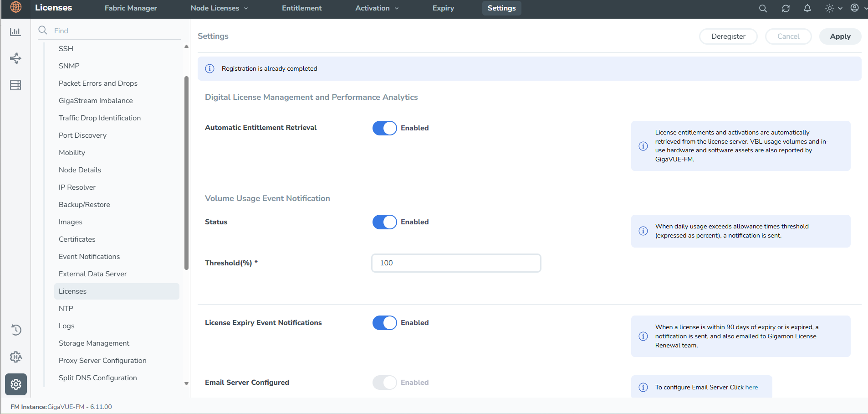Screen dimensions: 868x414
Task: Click info icon in Registration completed banner
Action: [x=209, y=68]
